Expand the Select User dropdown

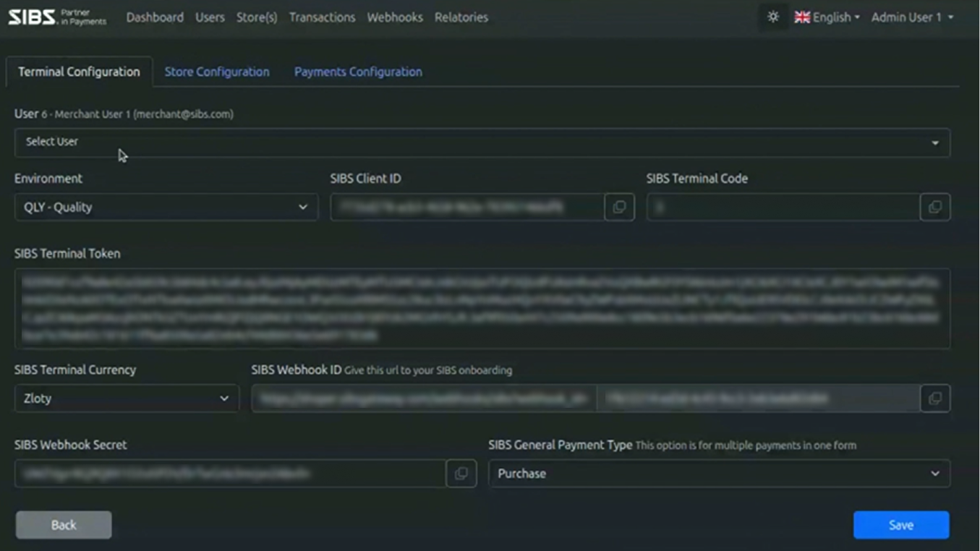(482, 142)
